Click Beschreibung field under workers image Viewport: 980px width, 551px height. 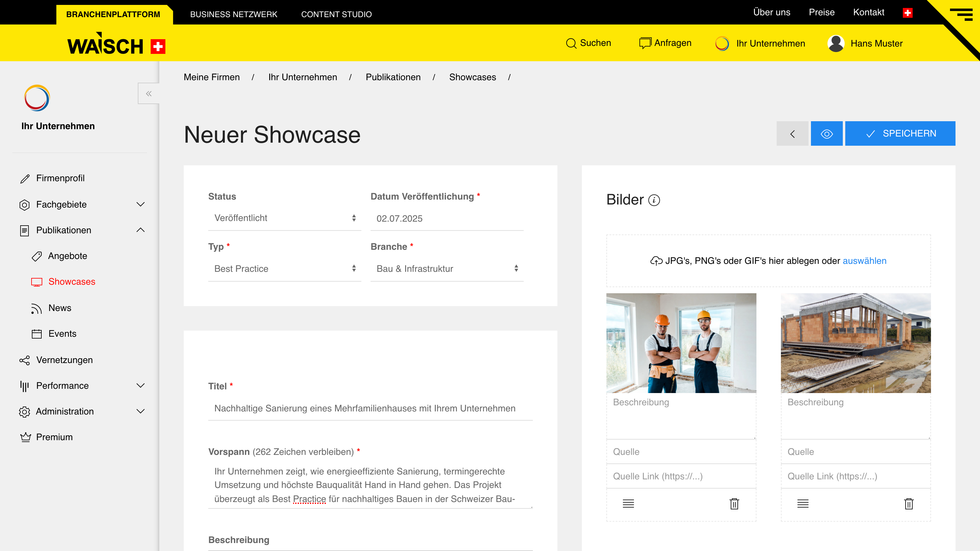coord(681,416)
